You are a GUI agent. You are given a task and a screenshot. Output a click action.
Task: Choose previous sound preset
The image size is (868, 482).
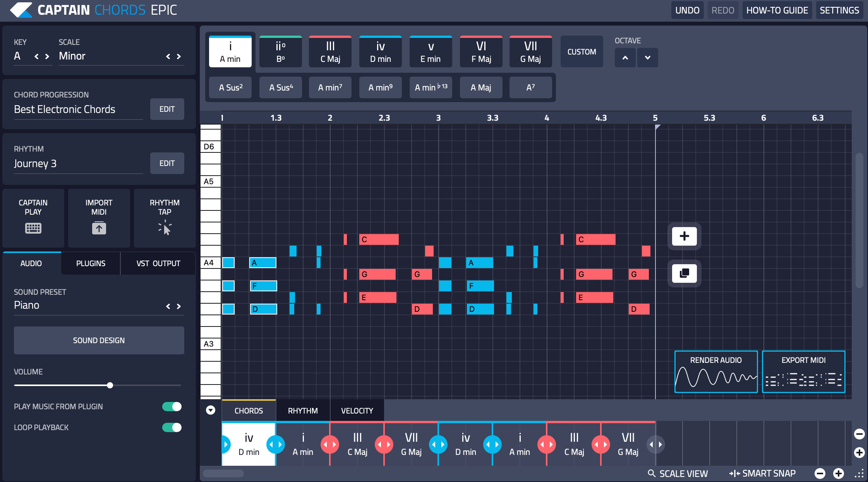coord(168,306)
